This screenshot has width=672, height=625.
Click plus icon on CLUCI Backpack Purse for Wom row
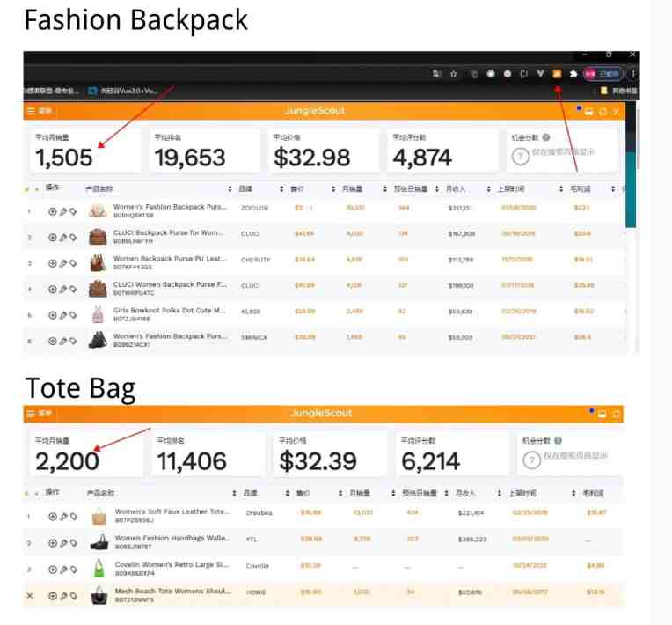pyautogui.click(x=52, y=237)
